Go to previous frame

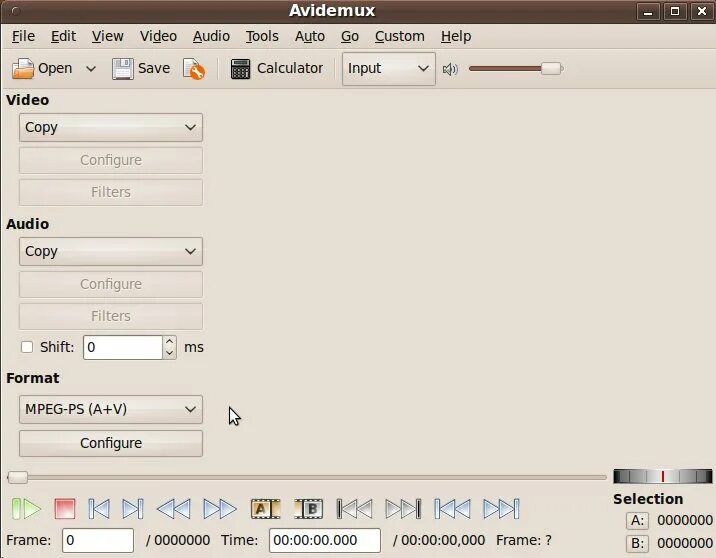pyautogui.click(x=99, y=509)
